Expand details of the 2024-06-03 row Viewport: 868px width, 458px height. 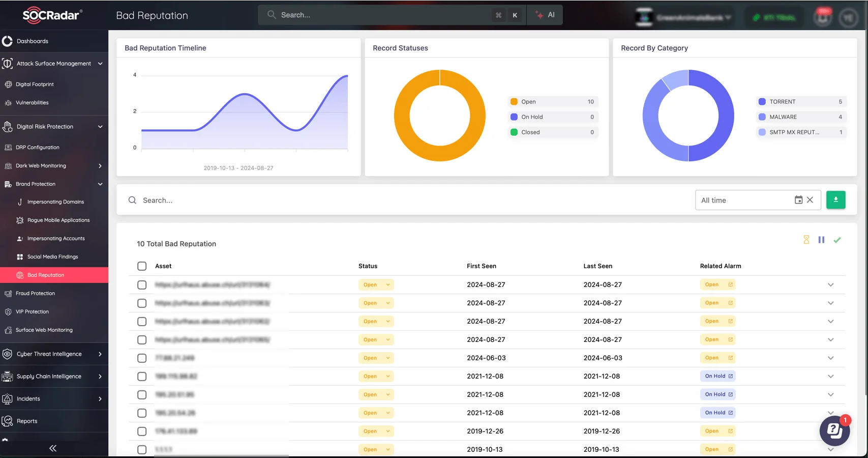pos(830,358)
